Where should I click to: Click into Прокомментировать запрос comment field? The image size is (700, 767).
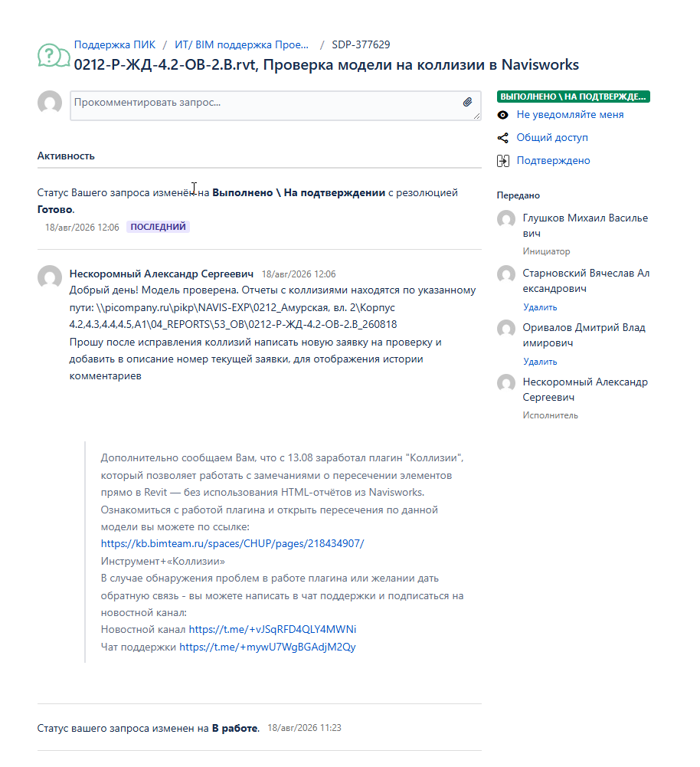coord(275,106)
